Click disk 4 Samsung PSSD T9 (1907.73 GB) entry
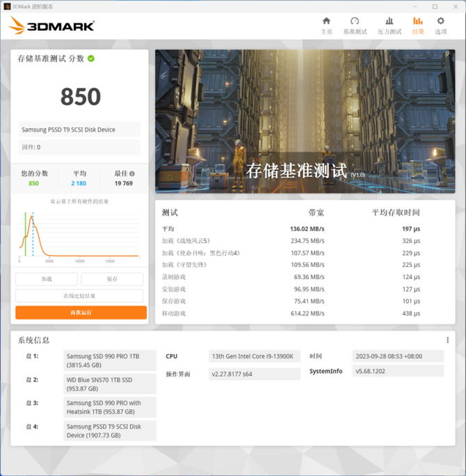 110,431
